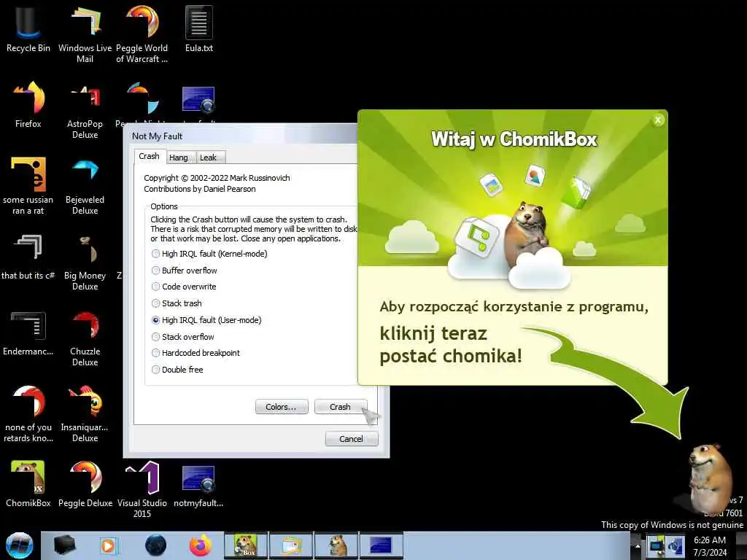Select Bejeweled Deluxe desktop icon
This screenshot has height=560, width=747.
[85, 186]
